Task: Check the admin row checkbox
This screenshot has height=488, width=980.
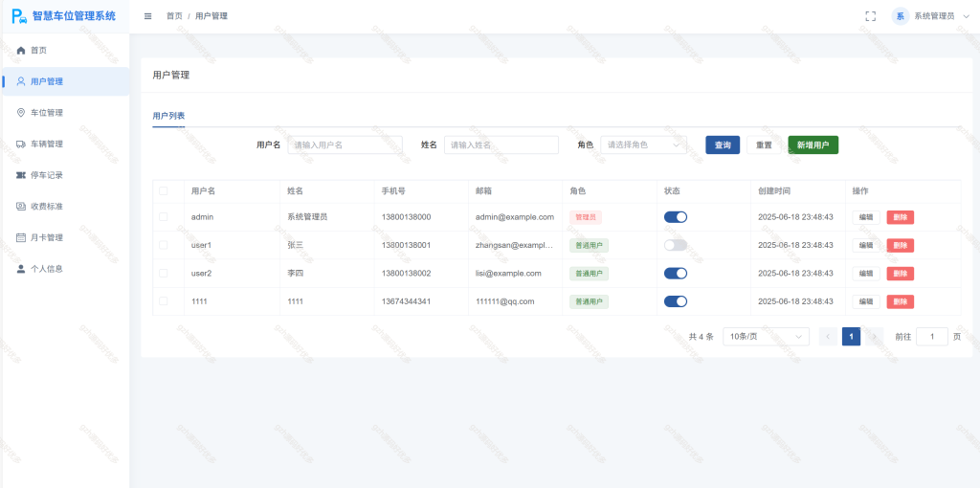Action: pyautogui.click(x=163, y=217)
